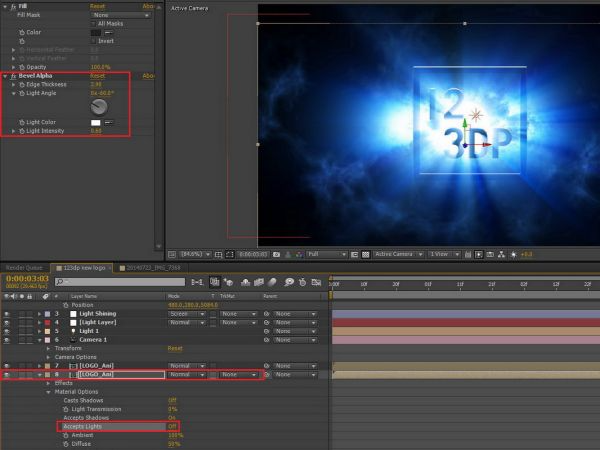Toggle hide shy layers icon
This screenshot has height=450, width=600.
tap(246, 282)
